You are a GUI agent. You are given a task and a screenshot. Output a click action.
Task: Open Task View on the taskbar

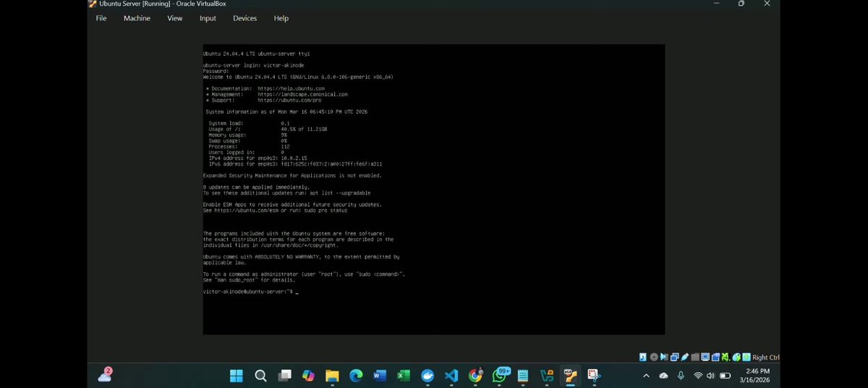point(285,376)
